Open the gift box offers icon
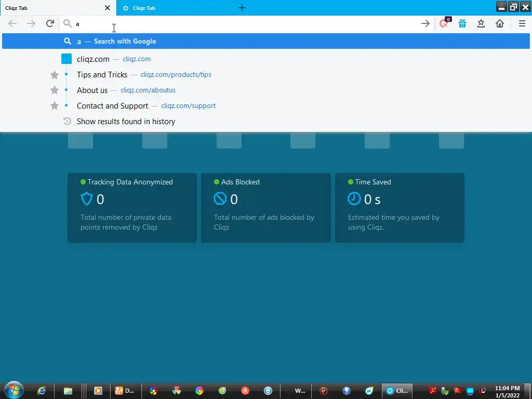Screen dimensions: 532x399 pyautogui.click(x=462, y=23)
